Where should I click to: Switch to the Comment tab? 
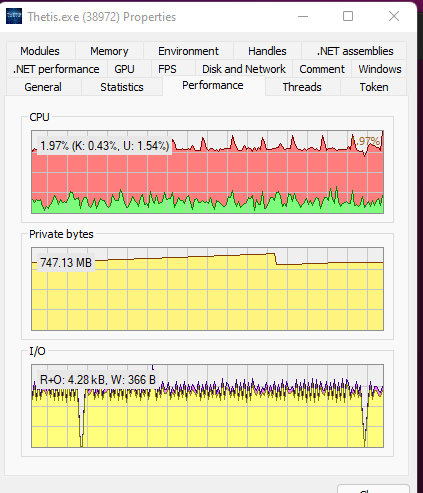coord(322,69)
